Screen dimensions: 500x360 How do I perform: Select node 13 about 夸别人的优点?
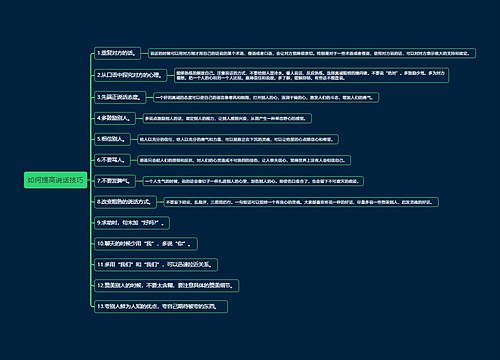click(161, 306)
